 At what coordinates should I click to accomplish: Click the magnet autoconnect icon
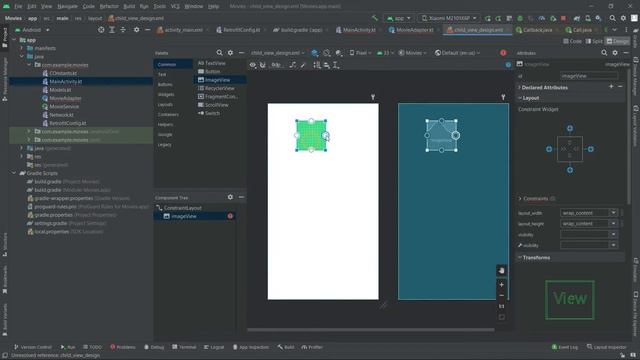(x=263, y=65)
